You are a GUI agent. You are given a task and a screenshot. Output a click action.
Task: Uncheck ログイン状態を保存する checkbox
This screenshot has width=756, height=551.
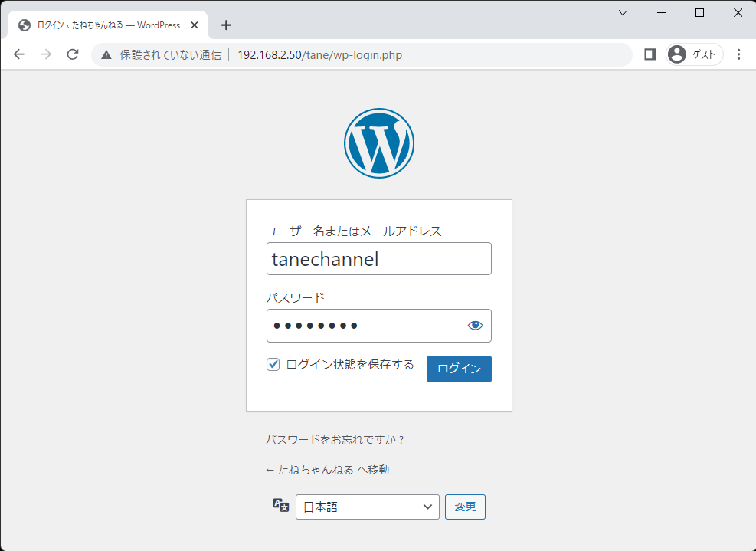pos(273,364)
